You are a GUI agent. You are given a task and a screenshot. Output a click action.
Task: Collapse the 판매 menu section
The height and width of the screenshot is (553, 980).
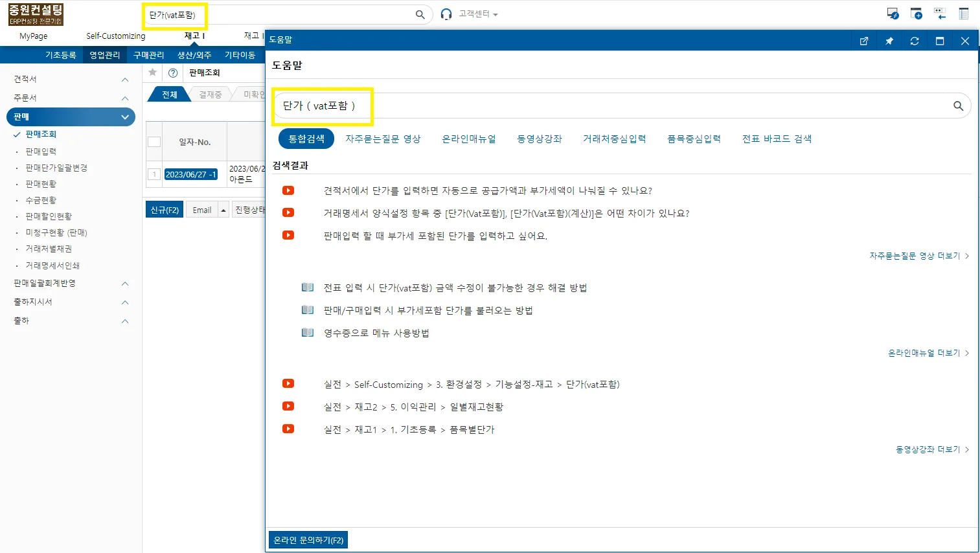[x=125, y=117]
